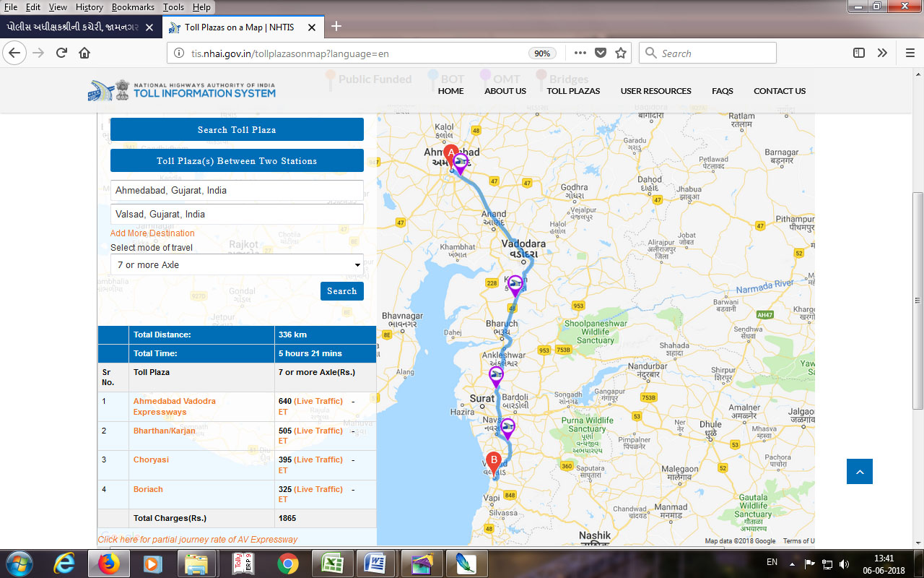Viewport: 924px width, 578px height.
Task: Click the Firefox reload page icon
Action: pyautogui.click(x=61, y=53)
